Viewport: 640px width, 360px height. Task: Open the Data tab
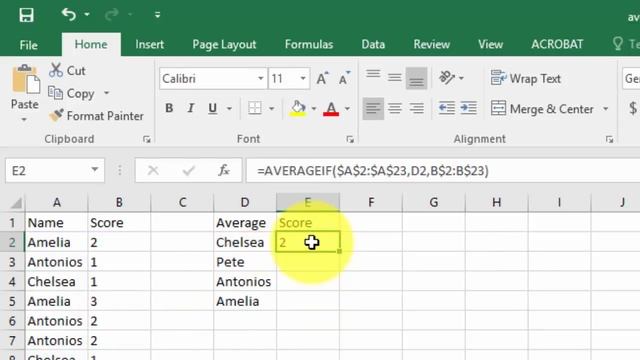click(373, 44)
